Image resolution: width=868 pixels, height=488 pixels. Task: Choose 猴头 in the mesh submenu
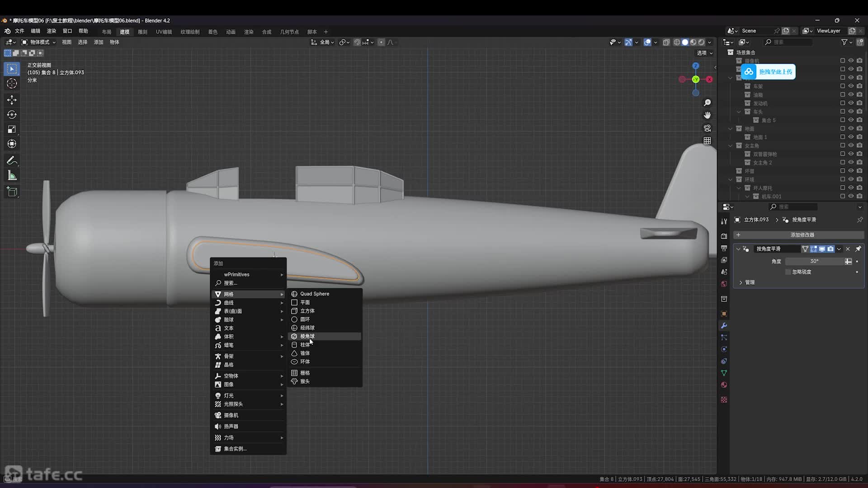click(325, 381)
